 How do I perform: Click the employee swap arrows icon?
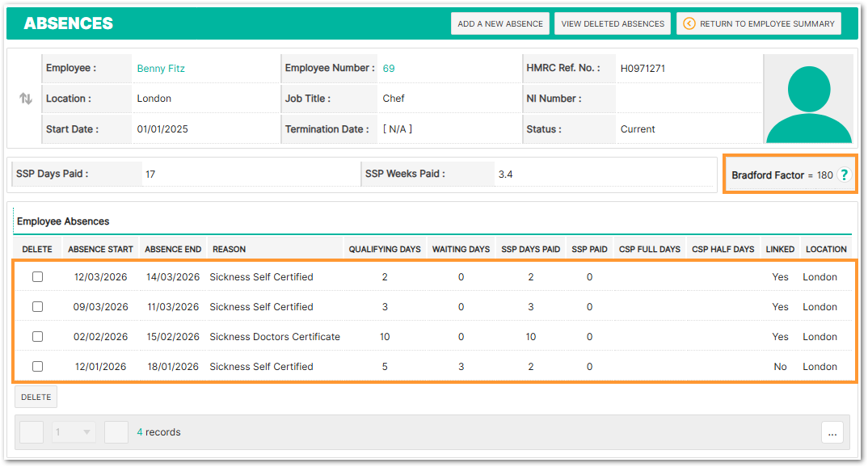26,99
